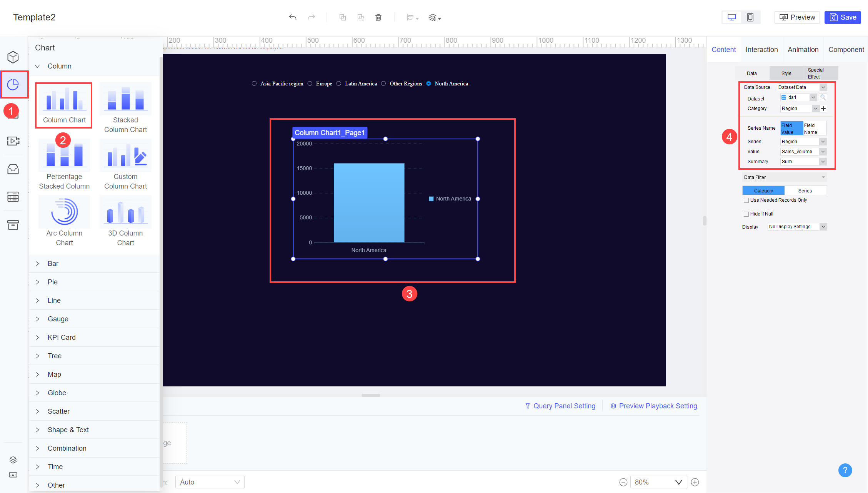Select the Europe radio button

coord(310,84)
